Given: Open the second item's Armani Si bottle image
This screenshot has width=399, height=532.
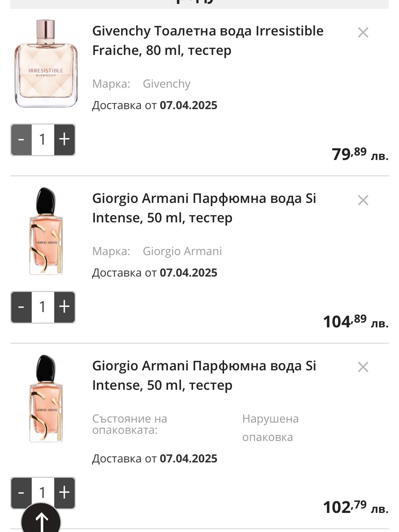Looking at the screenshot, I should coord(46,231).
